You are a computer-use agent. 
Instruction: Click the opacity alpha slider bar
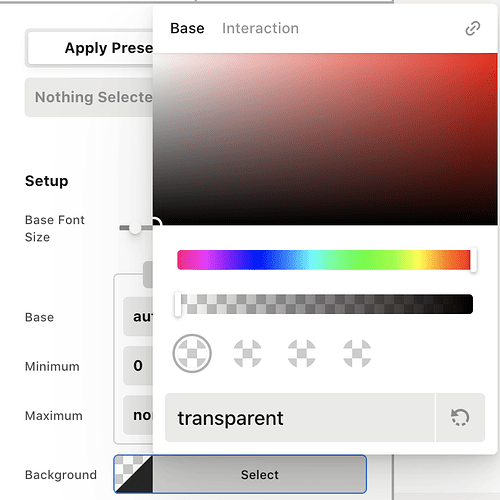pyautogui.click(x=325, y=304)
